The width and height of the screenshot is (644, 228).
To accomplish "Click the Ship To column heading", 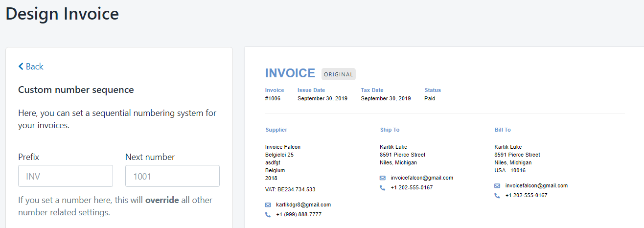I will (390, 130).
